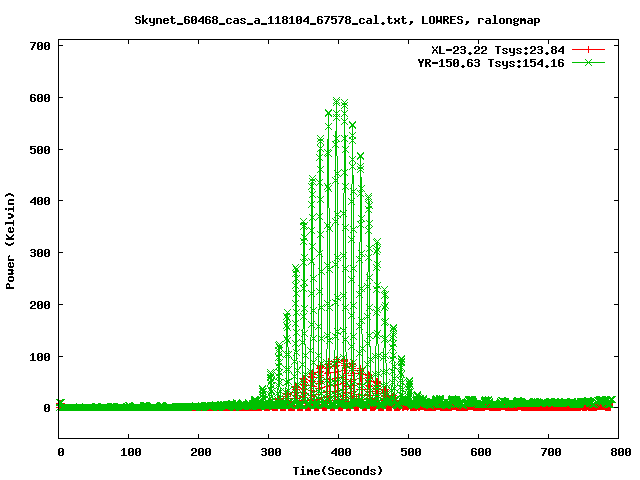The width and height of the screenshot is (640, 480).
Task: Click y-axis tick label 600
Action: tap(40, 98)
